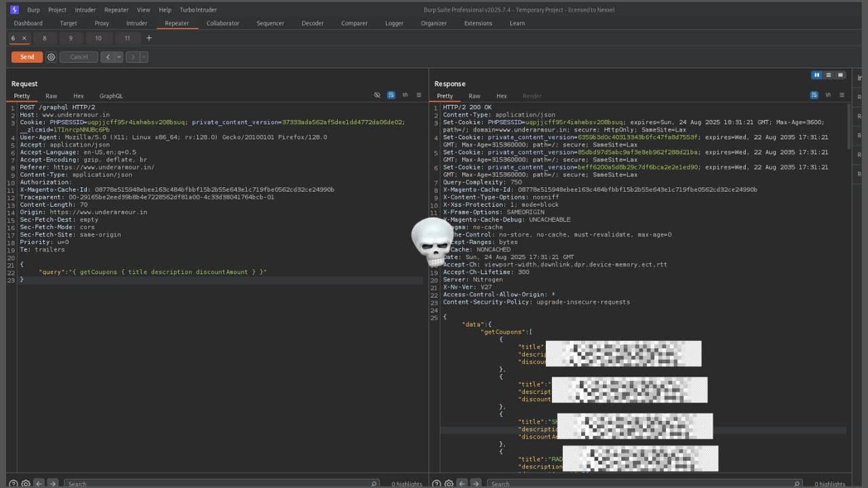
Task: Click the search magnifier icon in the request search bar
Action: [374, 483]
